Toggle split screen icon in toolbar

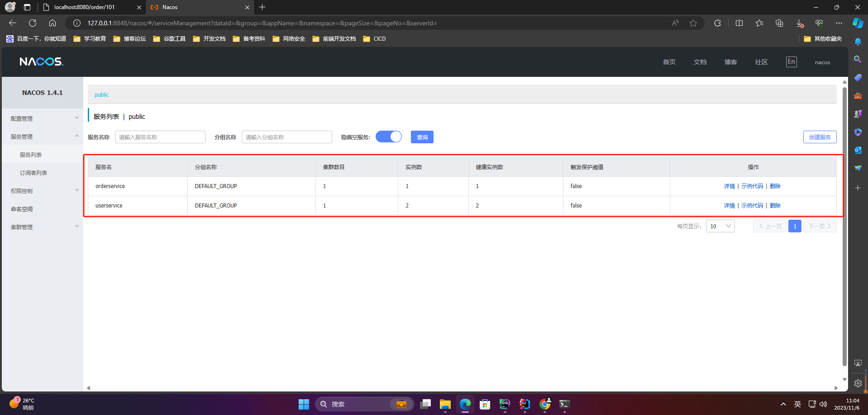(739, 23)
